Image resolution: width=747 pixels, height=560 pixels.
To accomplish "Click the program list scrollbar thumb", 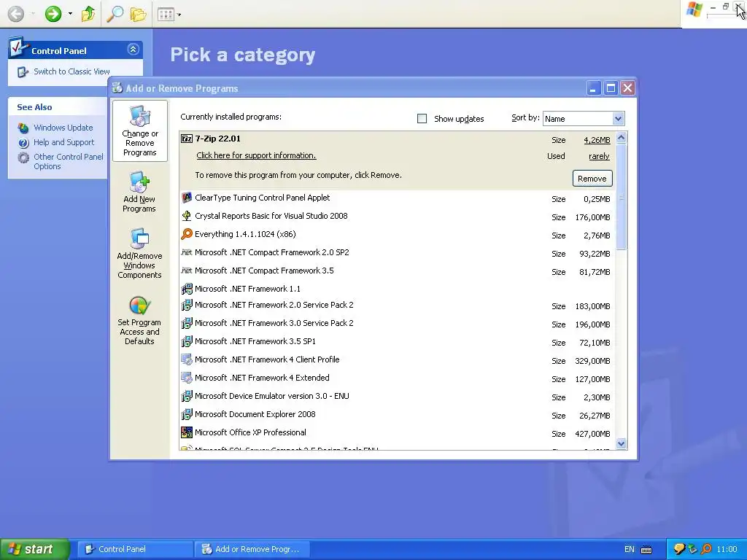I will 622,196.
